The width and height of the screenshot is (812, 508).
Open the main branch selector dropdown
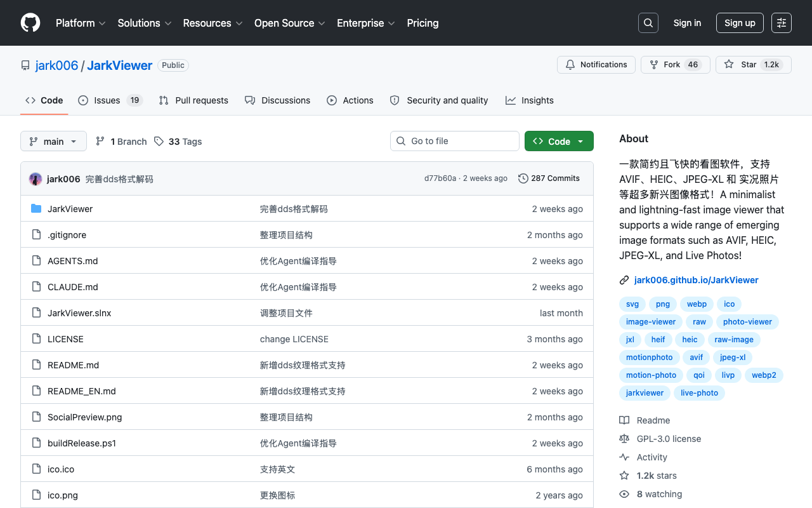tap(53, 141)
